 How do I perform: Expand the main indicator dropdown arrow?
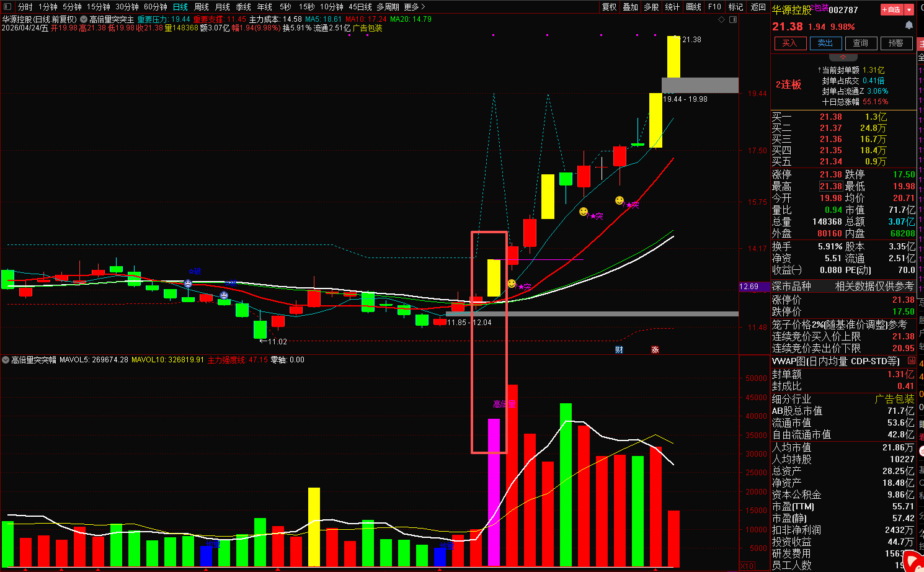tap(84, 19)
